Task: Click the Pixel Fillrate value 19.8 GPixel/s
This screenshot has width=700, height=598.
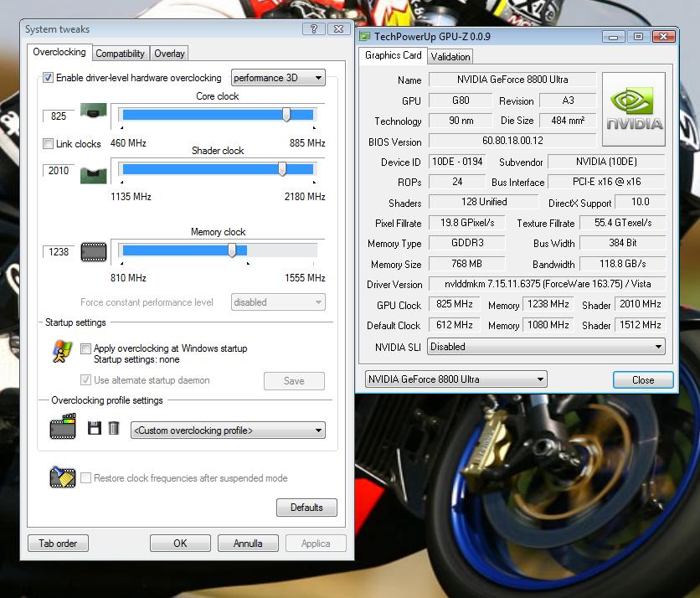Action: [467, 223]
